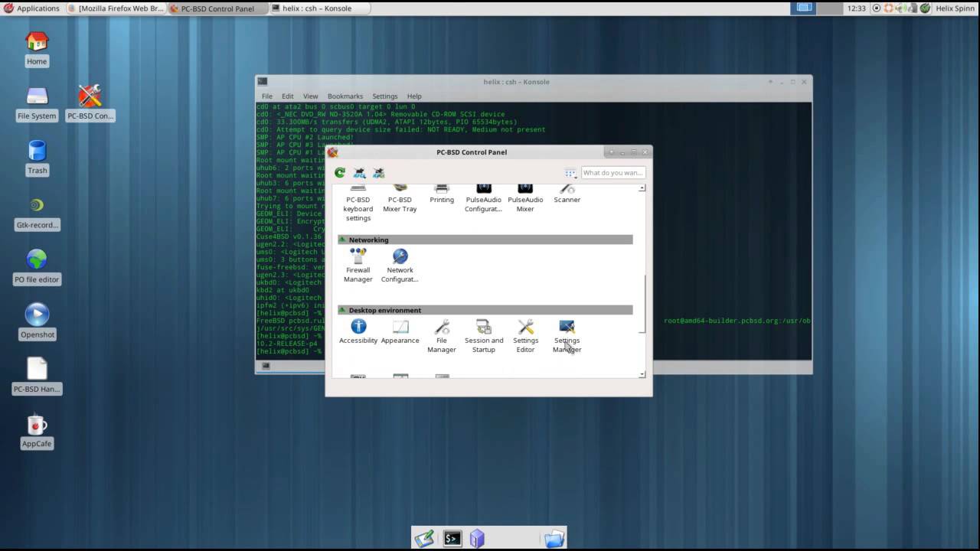Open Firewall Manager in Control Panel
The height and width of the screenshot is (551, 980).
point(358,266)
